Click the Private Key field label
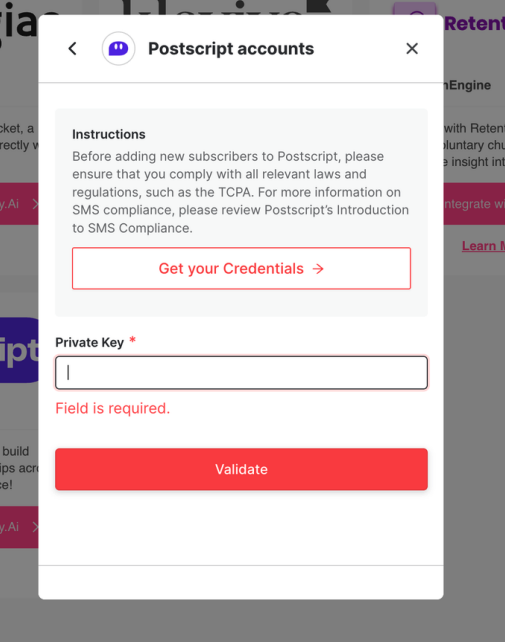Viewport: 505px width, 642px height. pyautogui.click(x=89, y=342)
